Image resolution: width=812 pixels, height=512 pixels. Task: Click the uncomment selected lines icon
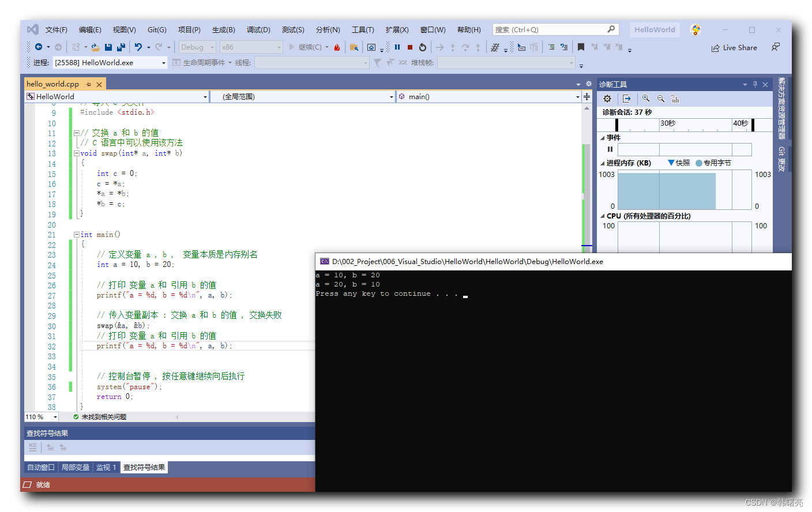coord(564,47)
